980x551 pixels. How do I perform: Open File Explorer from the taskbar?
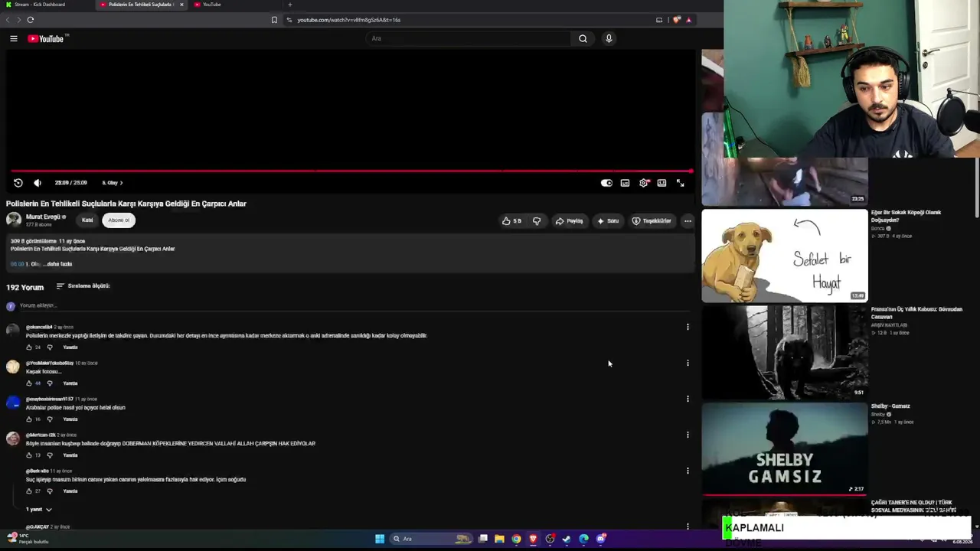coord(499,539)
